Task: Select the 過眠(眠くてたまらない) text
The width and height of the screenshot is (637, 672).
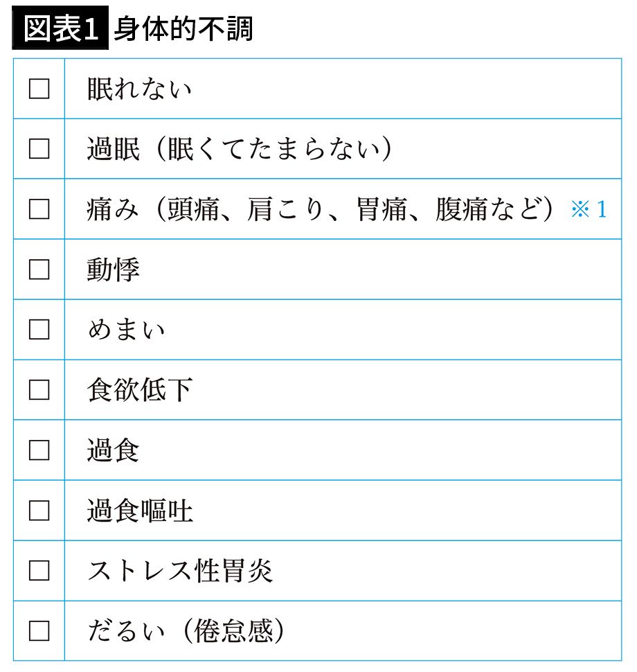Action: pyautogui.click(x=240, y=150)
